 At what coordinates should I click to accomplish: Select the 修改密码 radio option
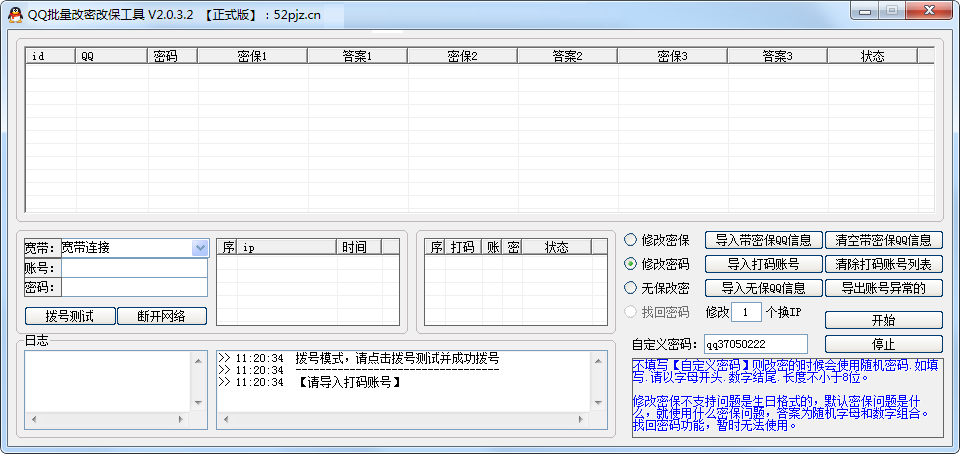[631, 264]
